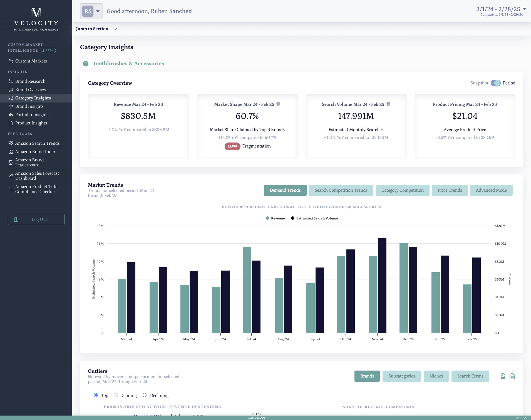Image resolution: width=531 pixels, height=420 pixels.
Task: Export Outliers as spreadsheet icon
Action: [x=513, y=376]
